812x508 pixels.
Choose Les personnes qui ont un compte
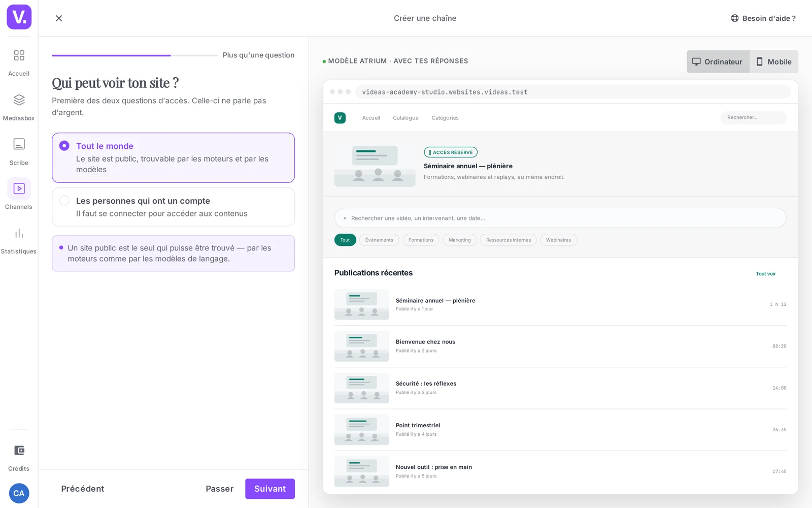pos(173,207)
